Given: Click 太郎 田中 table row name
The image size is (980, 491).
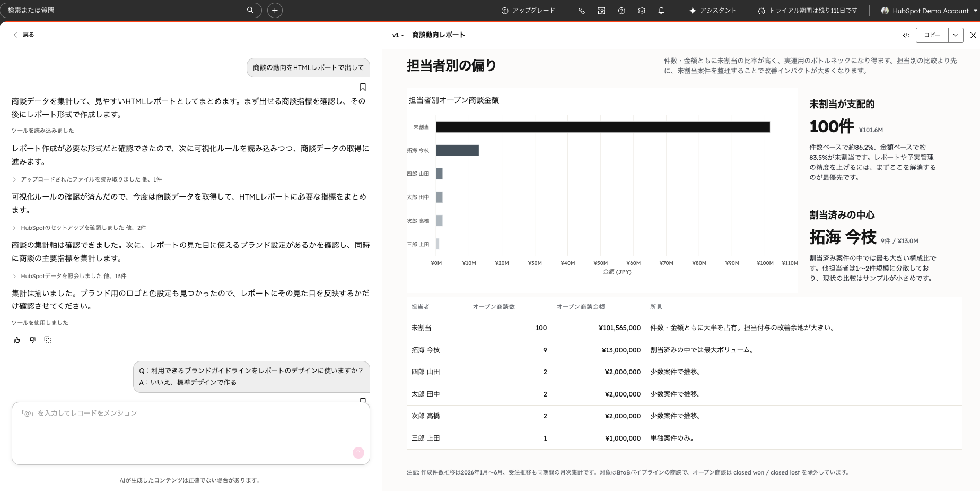Looking at the screenshot, I should (x=426, y=394).
